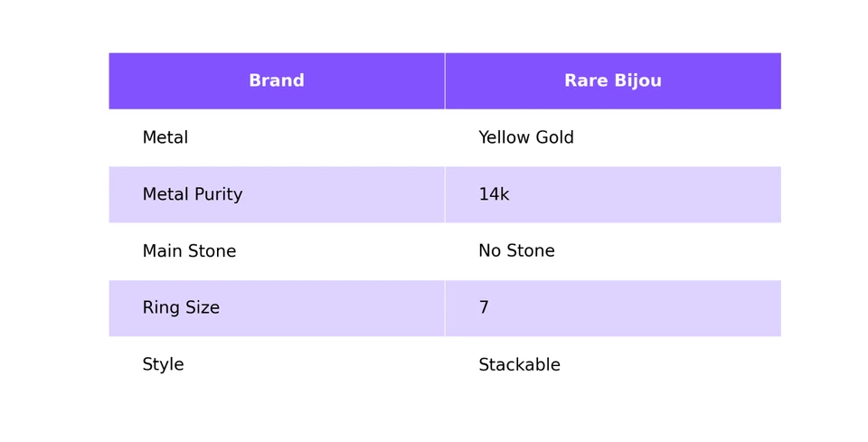Viewport: 868px width, 442px height.
Task: Click the Brand column header
Action: point(277,81)
